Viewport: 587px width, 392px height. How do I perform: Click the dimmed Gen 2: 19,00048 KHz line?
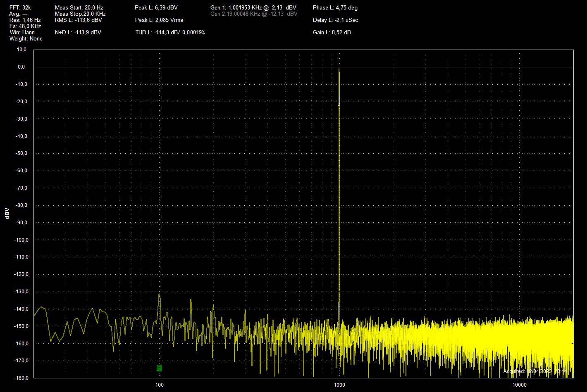click(x=254, y=14)
